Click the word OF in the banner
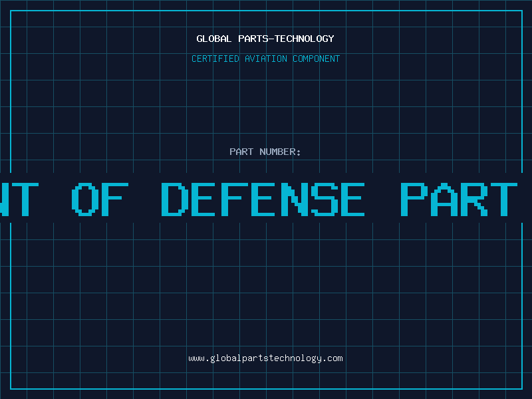 click(x=100, y=199)
